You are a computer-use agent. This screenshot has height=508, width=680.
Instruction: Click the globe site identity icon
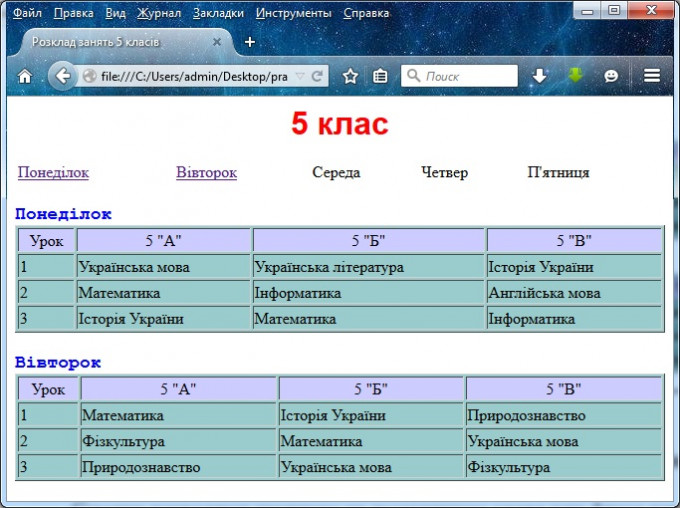tap(89, 76)
